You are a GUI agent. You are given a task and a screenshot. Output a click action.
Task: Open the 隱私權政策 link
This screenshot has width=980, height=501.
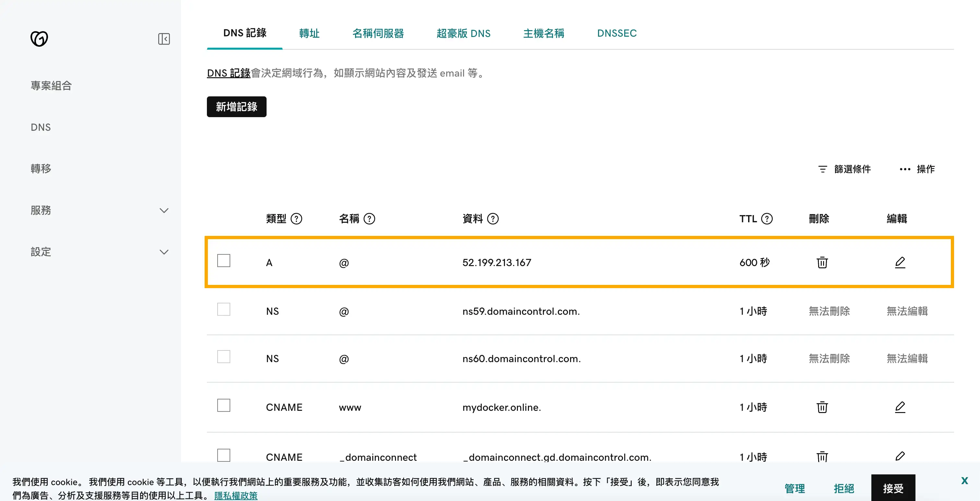[x=236, y=495]
